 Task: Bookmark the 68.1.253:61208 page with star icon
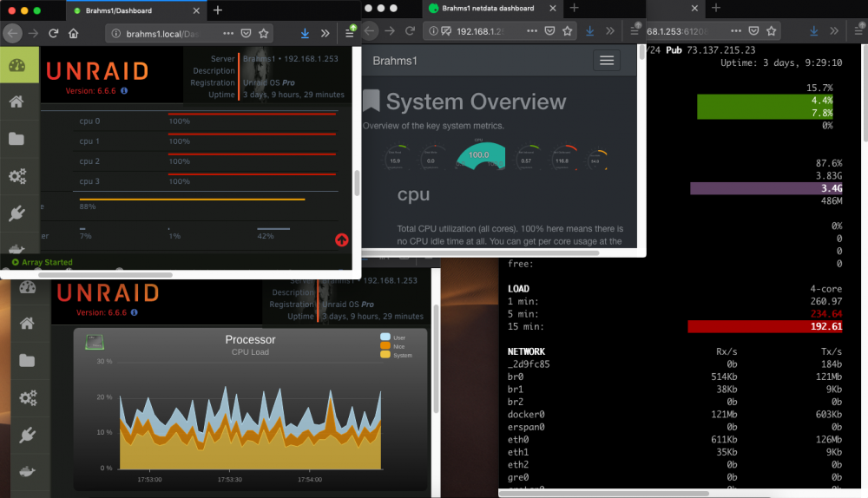772,31
